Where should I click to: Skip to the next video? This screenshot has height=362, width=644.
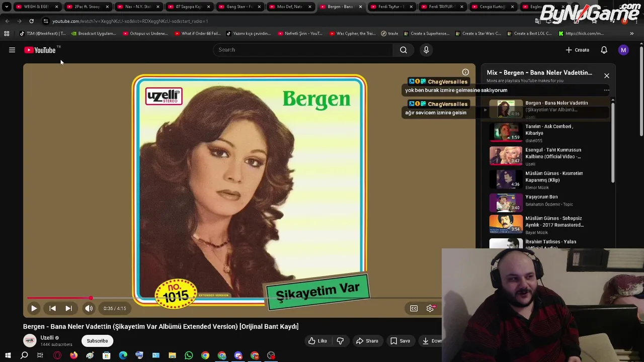tap(68, 308)
